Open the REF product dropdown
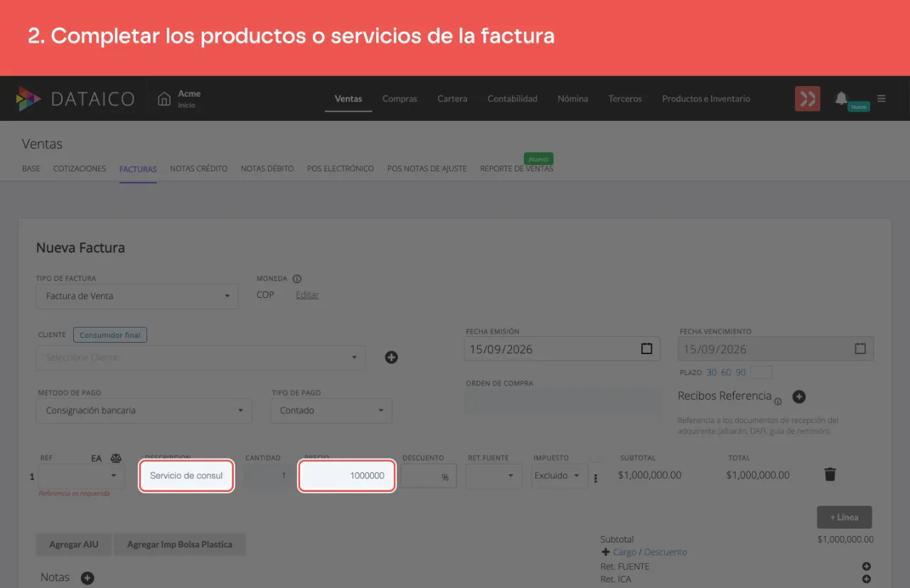The image size is (910, 588). coord(82,476)
